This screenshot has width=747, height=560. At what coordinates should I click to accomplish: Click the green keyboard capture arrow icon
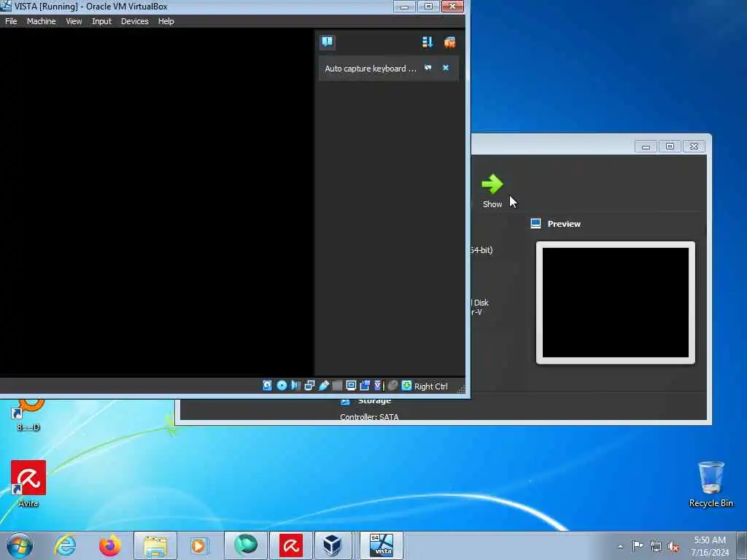pyautogui.click(x=406, y=385)
